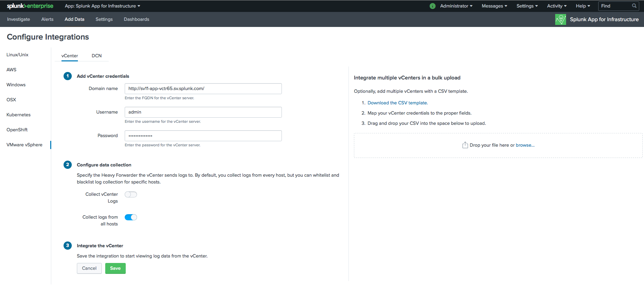Switch to the DCN tab
644x294 pixels.
(x=97, y=56)
